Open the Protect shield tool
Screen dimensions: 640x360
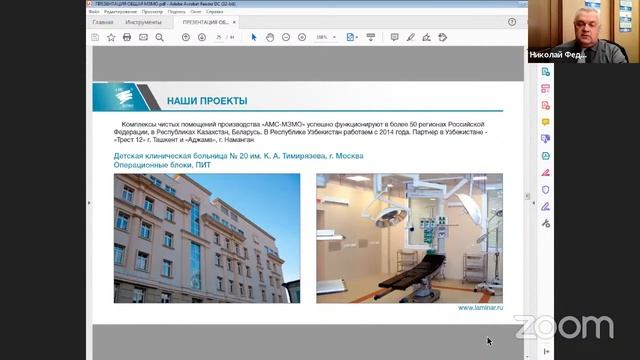tap(546, 190)
